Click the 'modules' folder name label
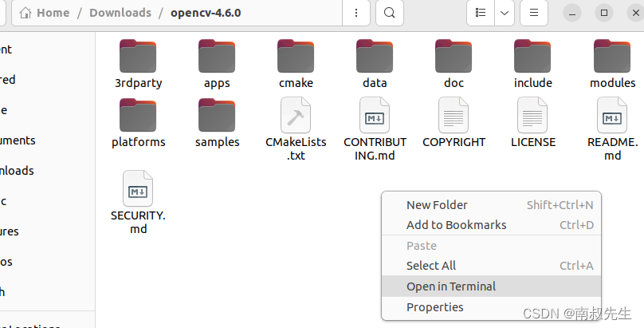 tap(612, 83)
